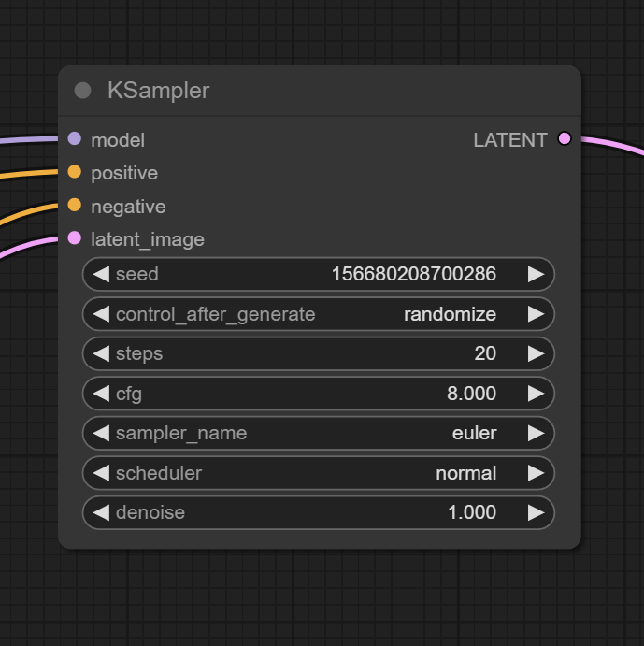Click the LATENT output socket

click(565, 138)
